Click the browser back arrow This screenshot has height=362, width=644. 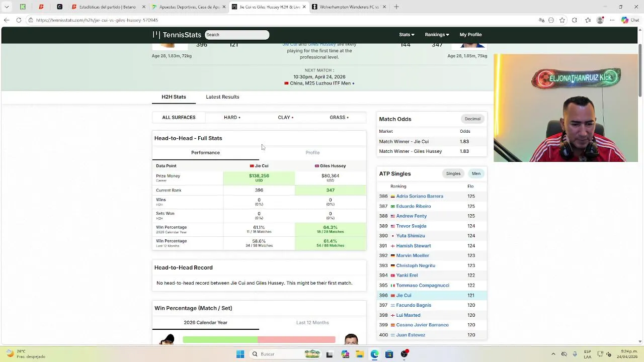click(x=6, y=20)
